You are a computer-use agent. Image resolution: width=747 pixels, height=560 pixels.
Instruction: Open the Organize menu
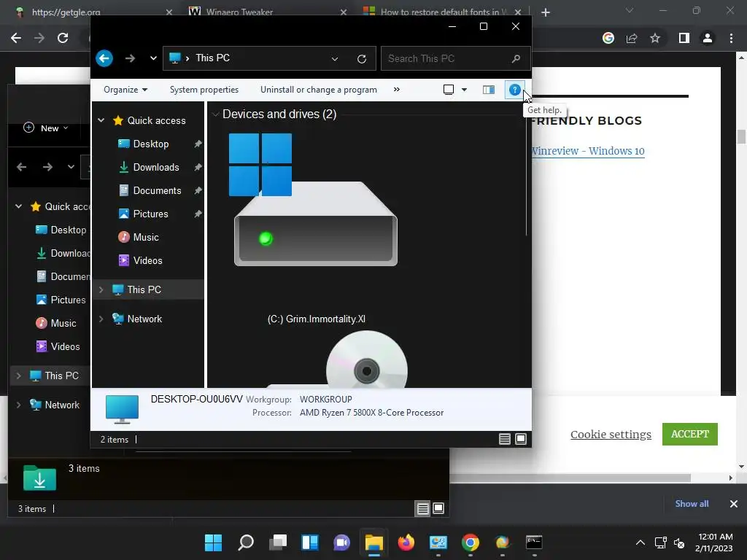point(125,90)
